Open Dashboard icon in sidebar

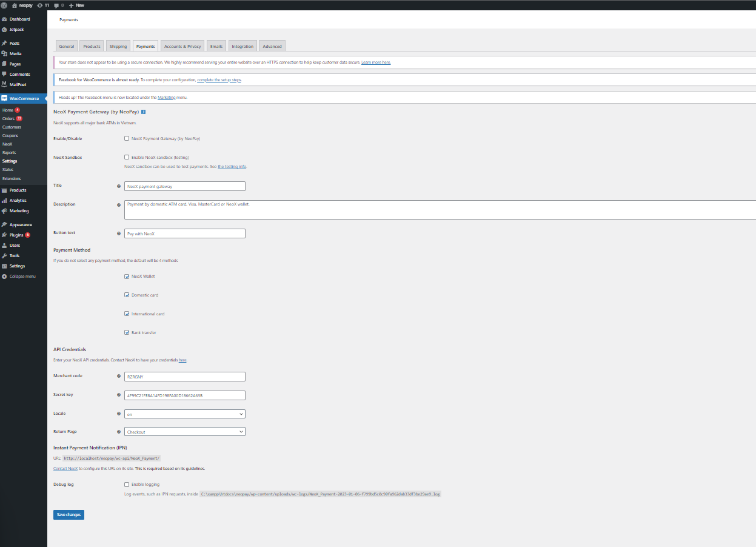(x=4, y=19)
